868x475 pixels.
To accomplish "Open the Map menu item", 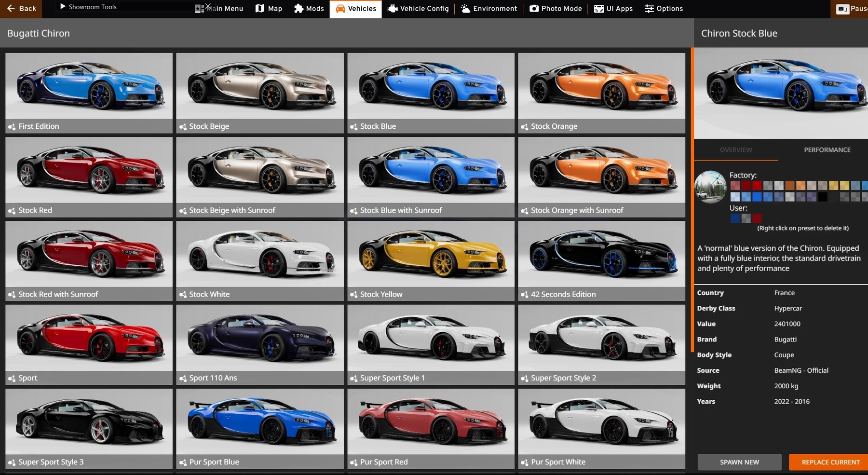I will tap(269, 9).
